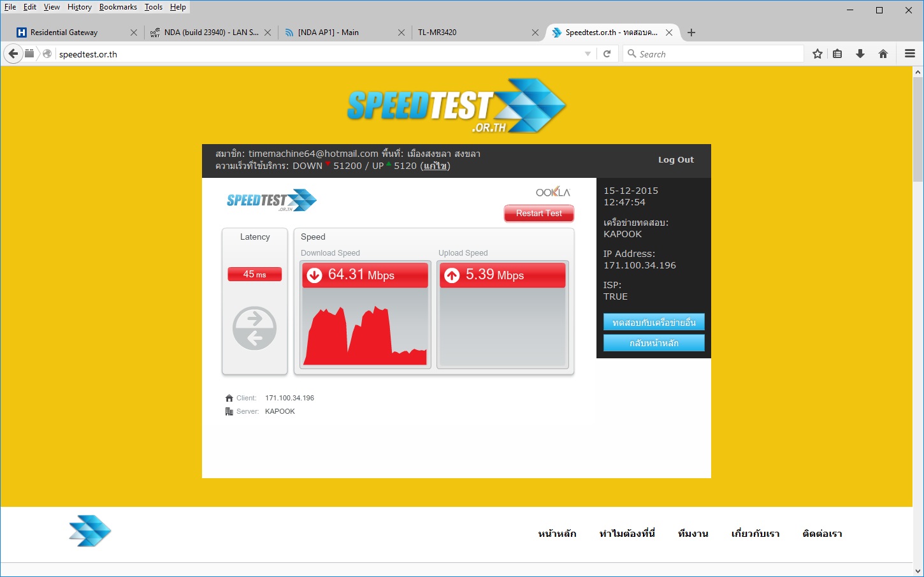The image size is (924, 577).
Task: Click the Server building icon
Action: (x=229, y=411)
